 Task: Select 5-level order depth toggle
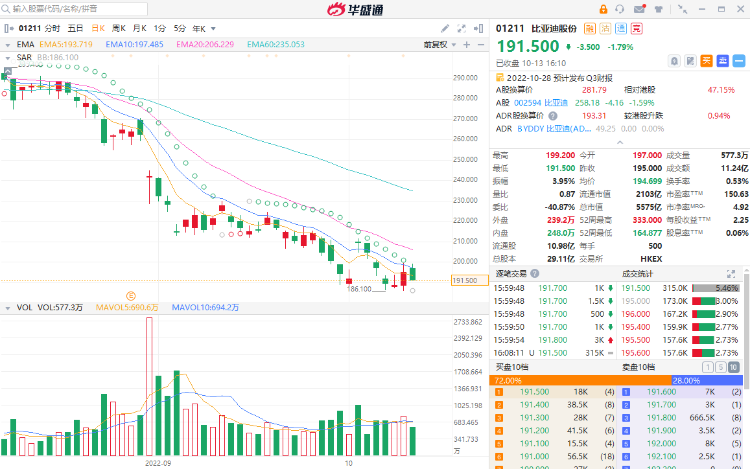click(x=720, y=367)
